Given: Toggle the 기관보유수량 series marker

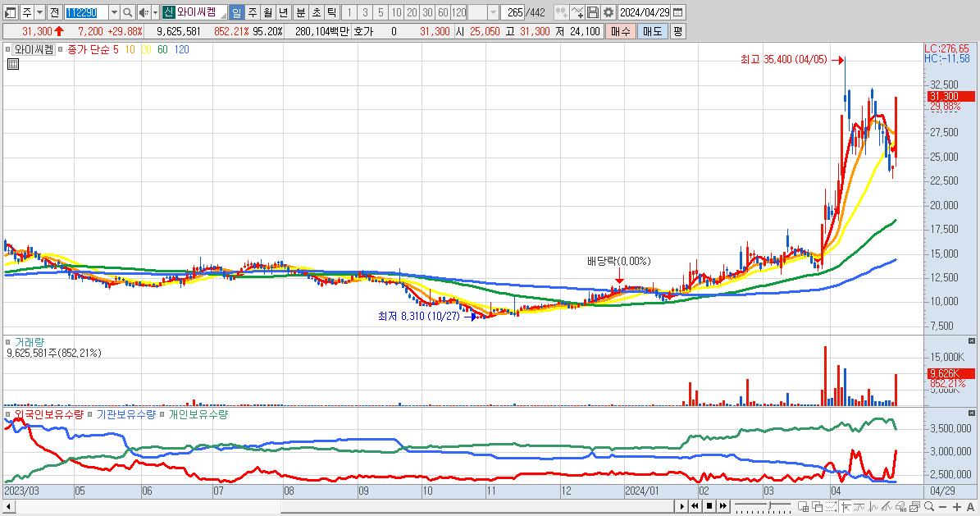Looking at the screenshot, I should coord(90,414).
